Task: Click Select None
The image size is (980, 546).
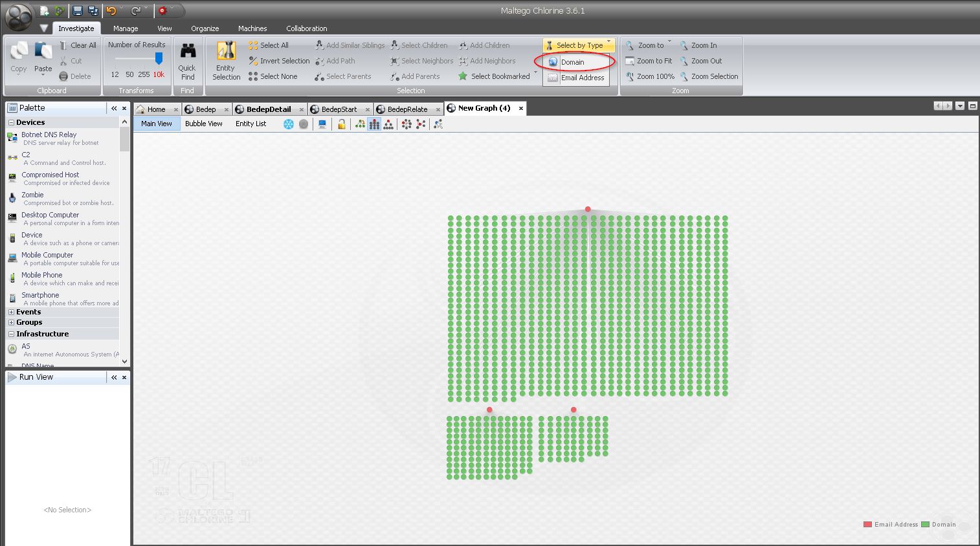Action: (x=273, y=76)
